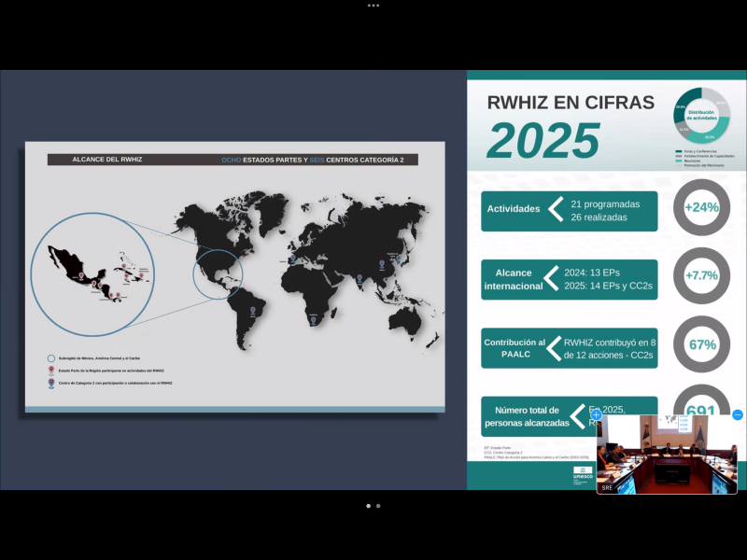Select the second page indicator dot

[x=378, y=506]
